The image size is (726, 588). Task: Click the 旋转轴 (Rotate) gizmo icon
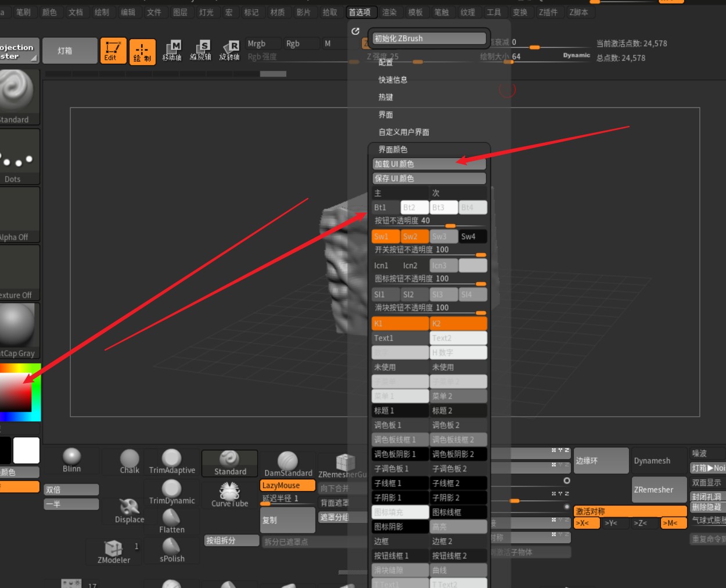230,50
